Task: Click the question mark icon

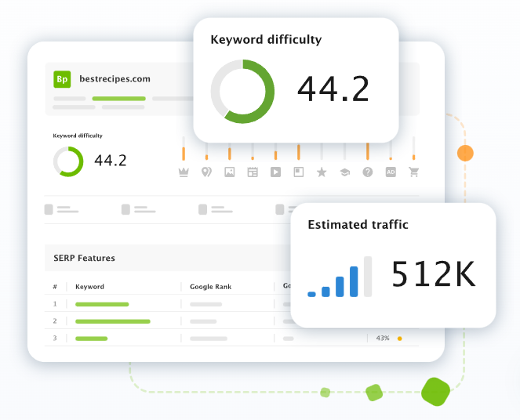Action: tap(367, 172)
